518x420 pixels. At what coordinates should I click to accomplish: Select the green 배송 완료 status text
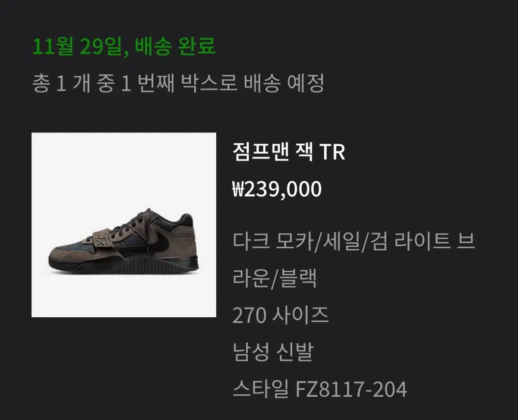(175, 47)
